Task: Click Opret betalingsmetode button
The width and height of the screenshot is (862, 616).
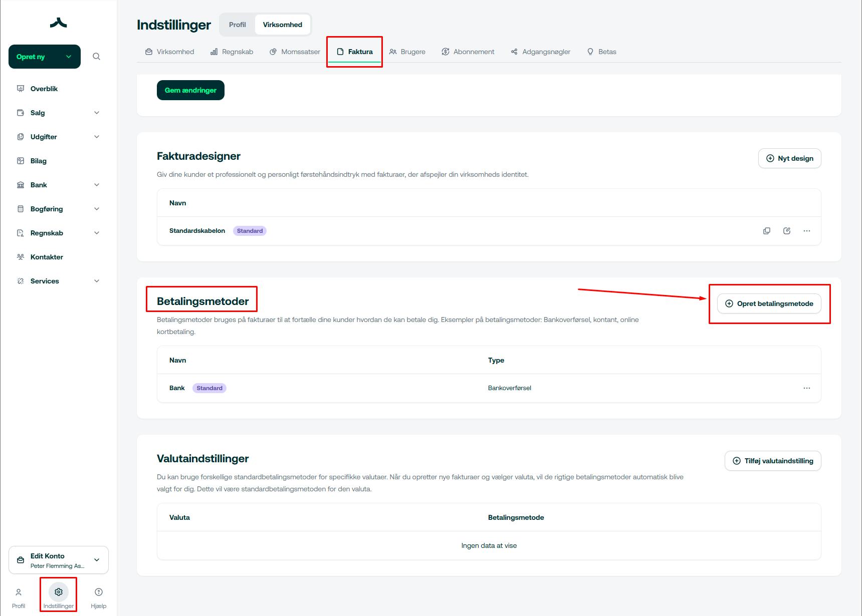Action: point(769,303)
